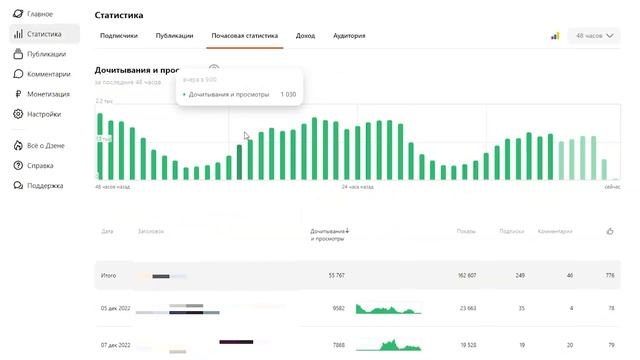Click the date 05 дек 2022
This screenshot has width=640, height=360.
pyautogui.click(x=116, y=309)
